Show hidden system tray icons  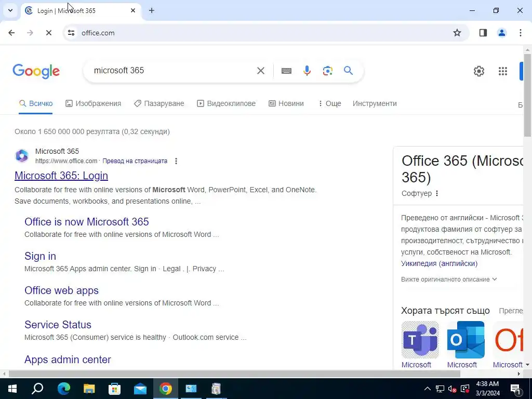[427, 389]
